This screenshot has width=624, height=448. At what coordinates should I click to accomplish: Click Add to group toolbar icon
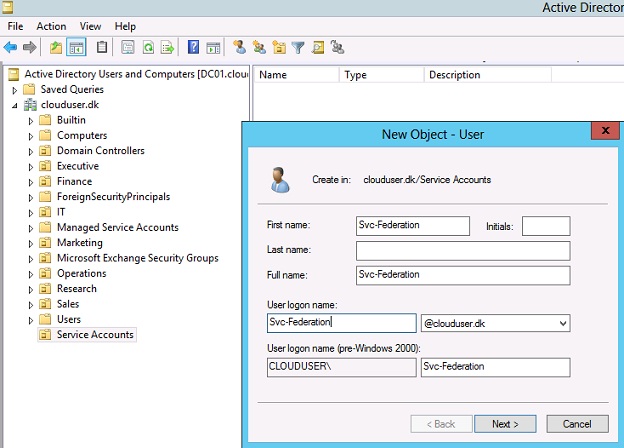(x=337, y=47)
